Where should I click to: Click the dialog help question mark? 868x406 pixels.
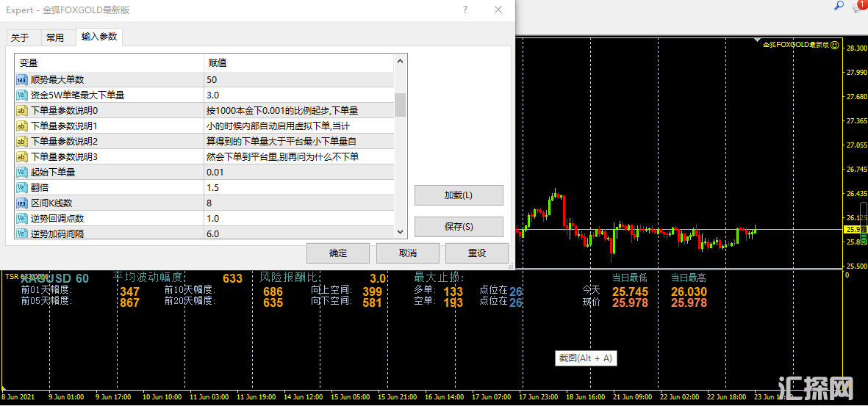pos(465,10)
